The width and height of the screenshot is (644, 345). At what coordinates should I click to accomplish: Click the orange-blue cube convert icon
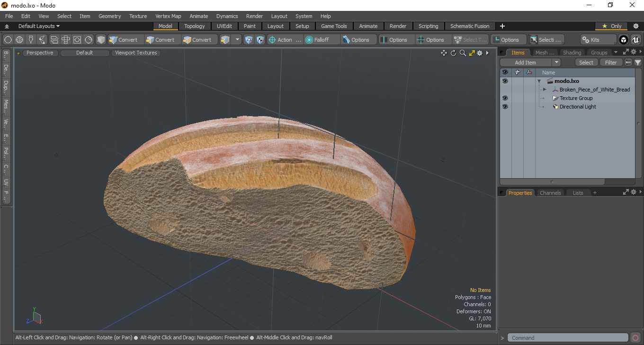tap(225, 40)
